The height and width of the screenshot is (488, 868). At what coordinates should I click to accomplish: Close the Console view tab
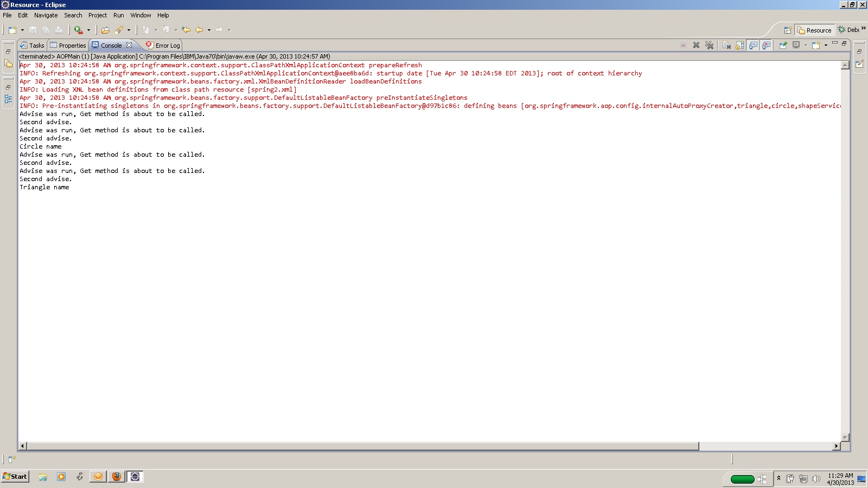click(129, 46)
